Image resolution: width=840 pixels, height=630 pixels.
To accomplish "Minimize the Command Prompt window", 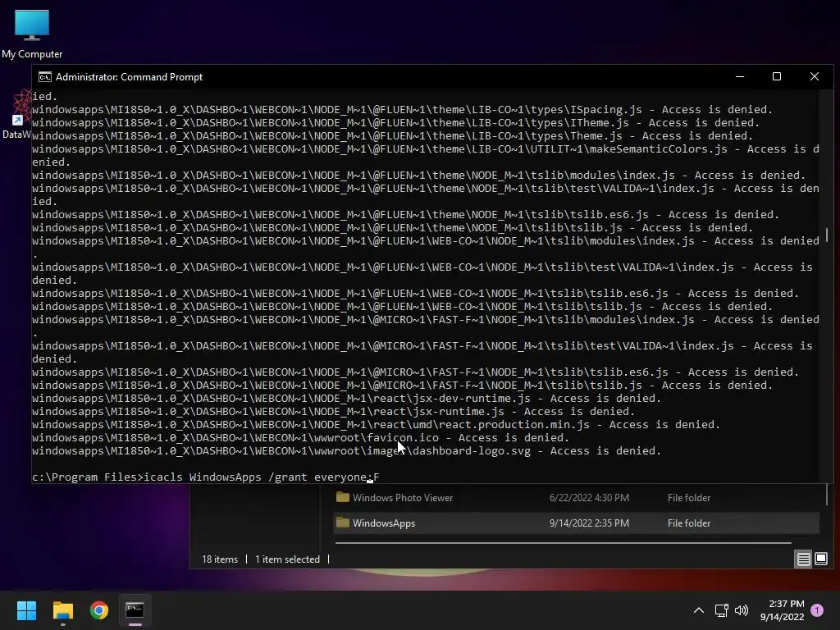I will coord(740,76).
